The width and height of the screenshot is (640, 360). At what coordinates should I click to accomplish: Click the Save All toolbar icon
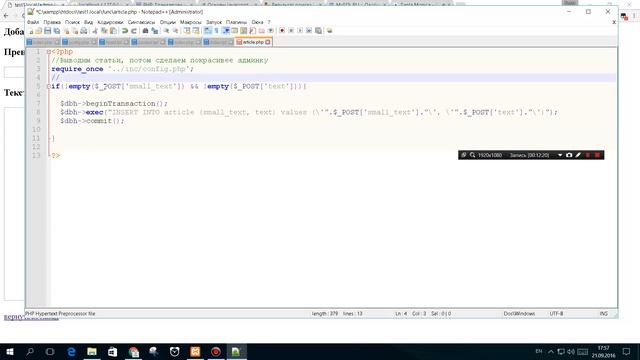point(57,31)
